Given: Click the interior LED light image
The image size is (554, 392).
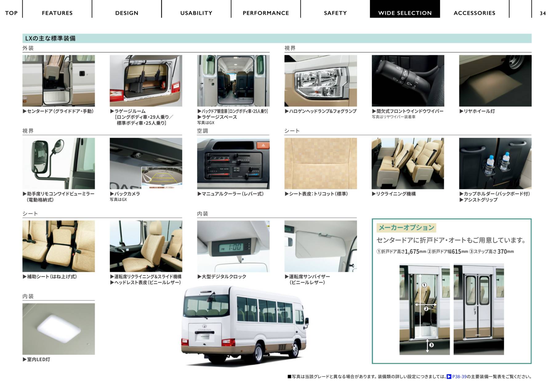Looking at the screenshot, I should pos(58,329).
